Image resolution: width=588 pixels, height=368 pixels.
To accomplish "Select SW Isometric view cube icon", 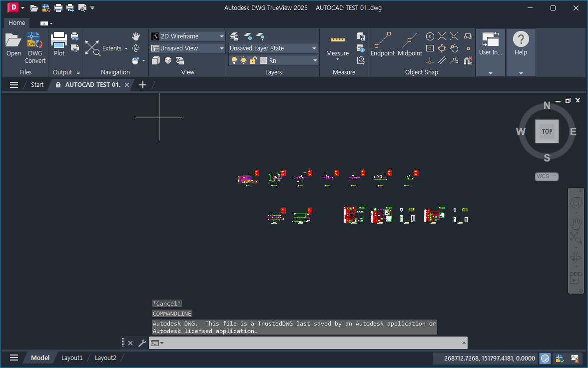I will (168, 60).
